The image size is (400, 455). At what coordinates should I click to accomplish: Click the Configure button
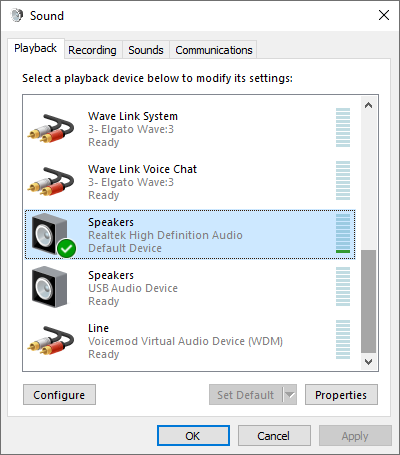click(59, 395)
